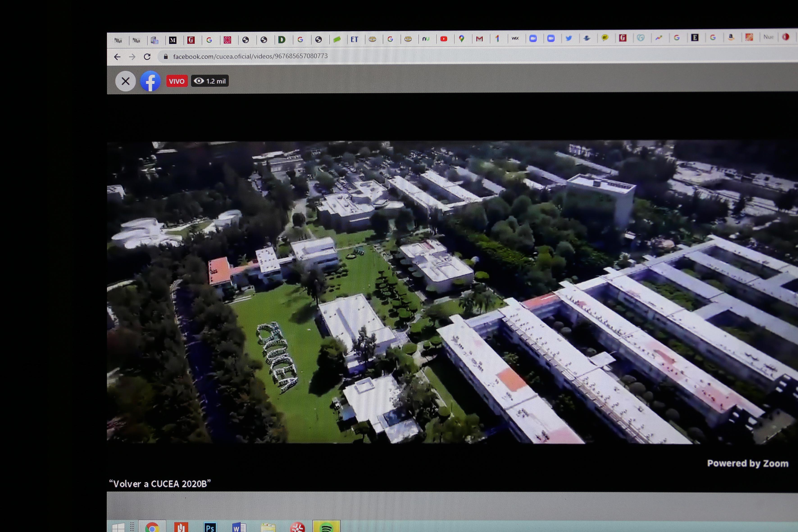
Task: Click the facebook.com URL address field
Action: coord(250,56)
